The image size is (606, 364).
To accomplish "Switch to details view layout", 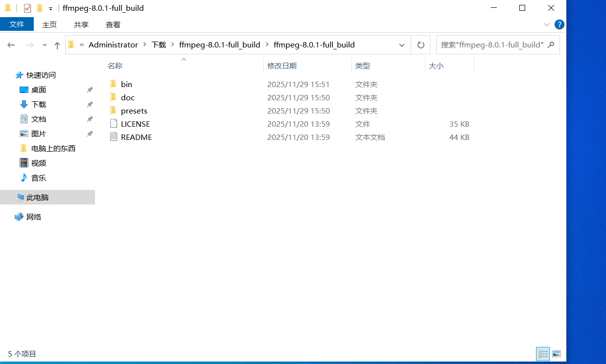I will tap(543, 354).
